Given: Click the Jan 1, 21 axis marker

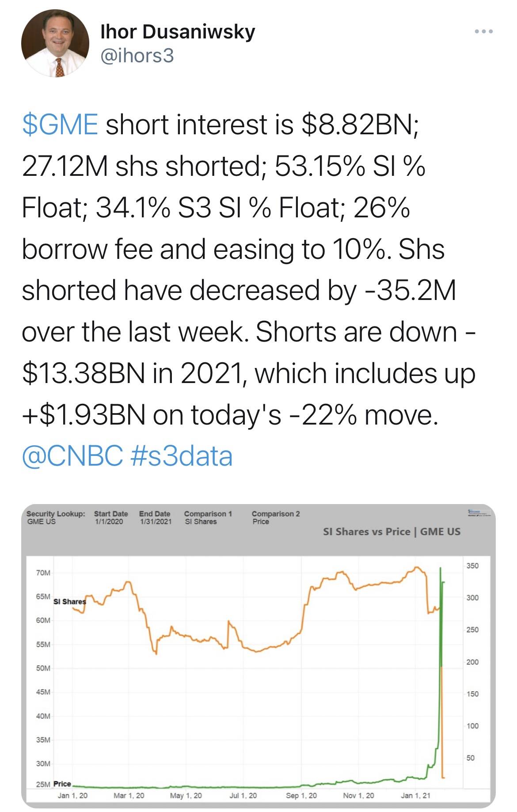Looking at the screenshot, I should (x=415, y=795).
